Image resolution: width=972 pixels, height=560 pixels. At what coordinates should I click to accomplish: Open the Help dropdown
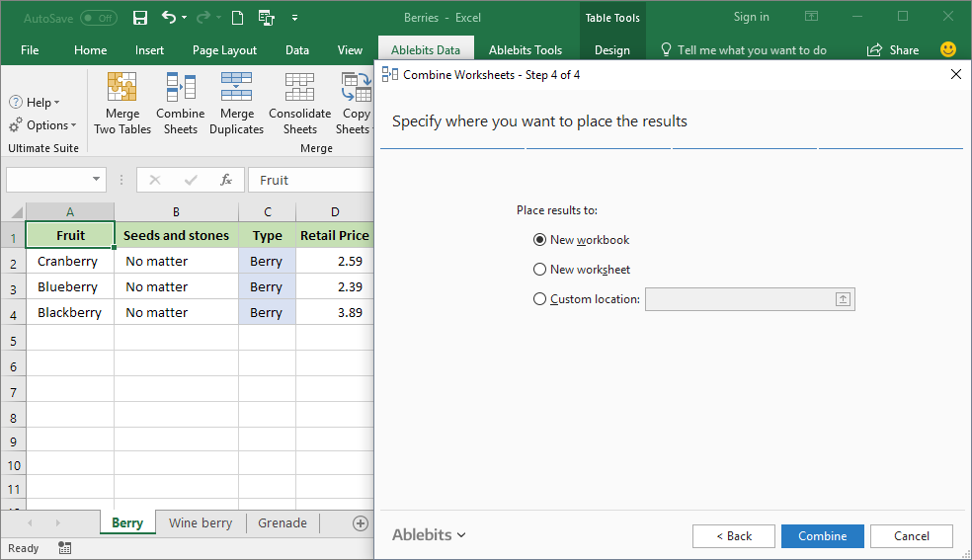coord(35,102)
